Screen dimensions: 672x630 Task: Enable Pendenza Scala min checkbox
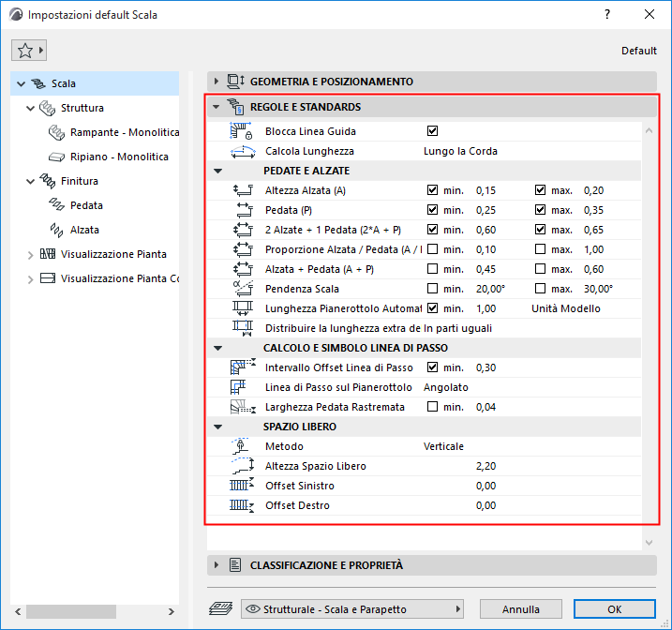pos(432,289)
